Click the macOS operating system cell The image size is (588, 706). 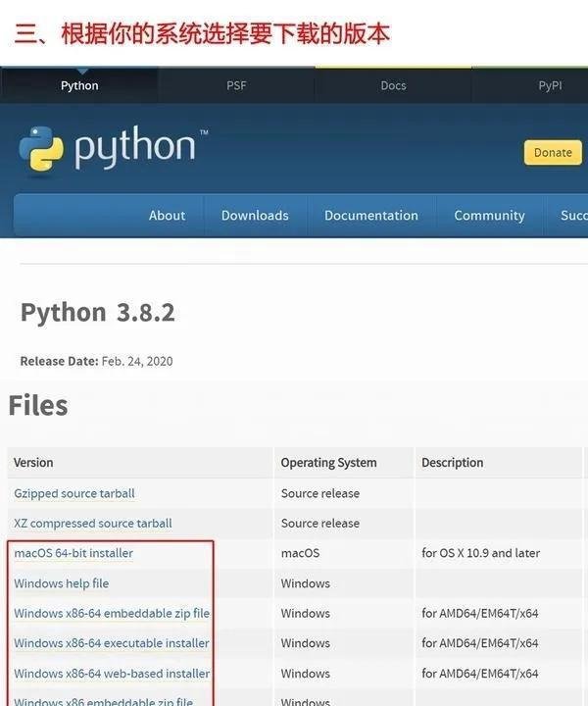pyautogui.click(x=300, y=553)
